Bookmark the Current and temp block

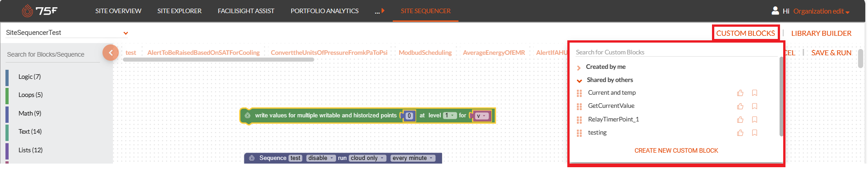click(x=755, y=93)
